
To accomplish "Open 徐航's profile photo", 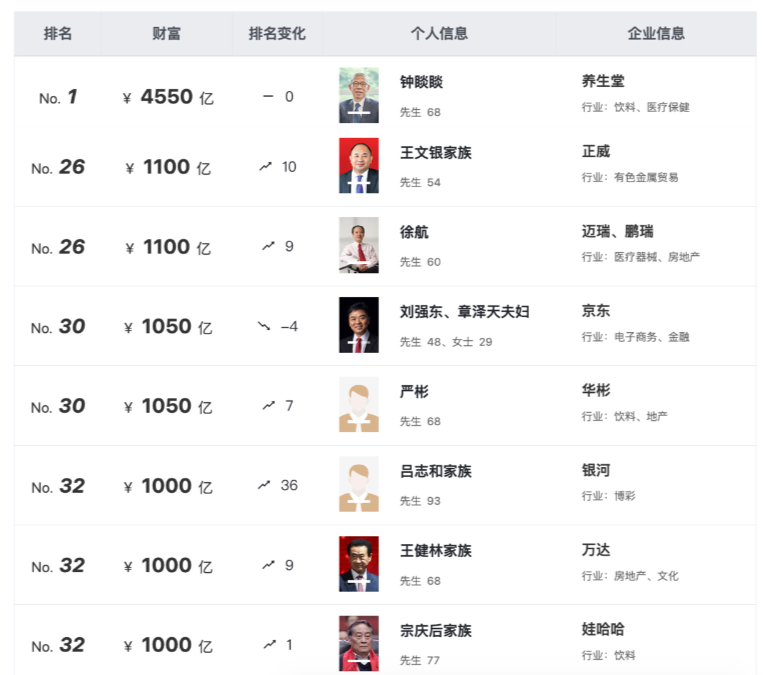I will 359,245.
